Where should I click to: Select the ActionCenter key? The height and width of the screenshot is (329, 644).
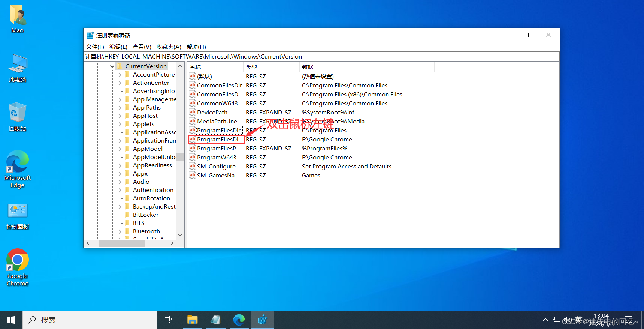tap(151, 83)
